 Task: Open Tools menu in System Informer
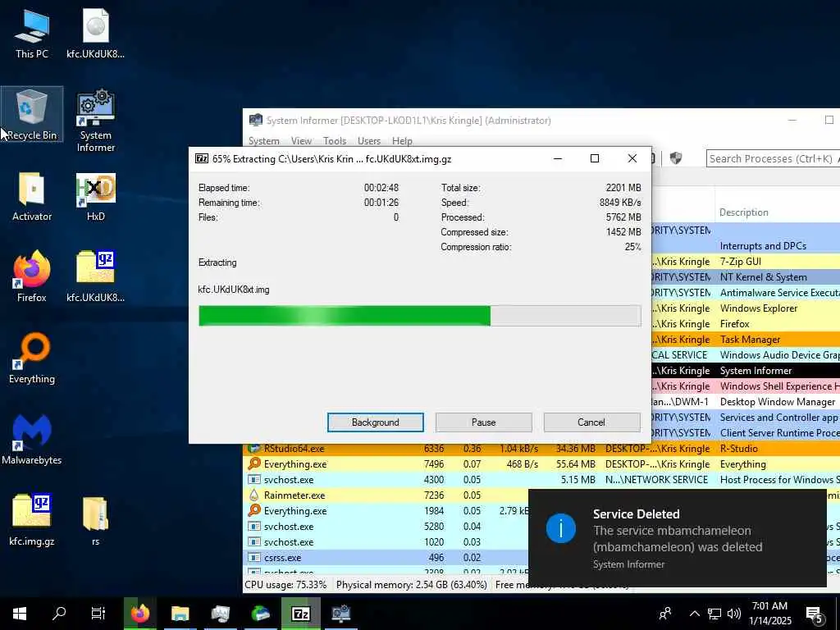click(x=335, y=141)
